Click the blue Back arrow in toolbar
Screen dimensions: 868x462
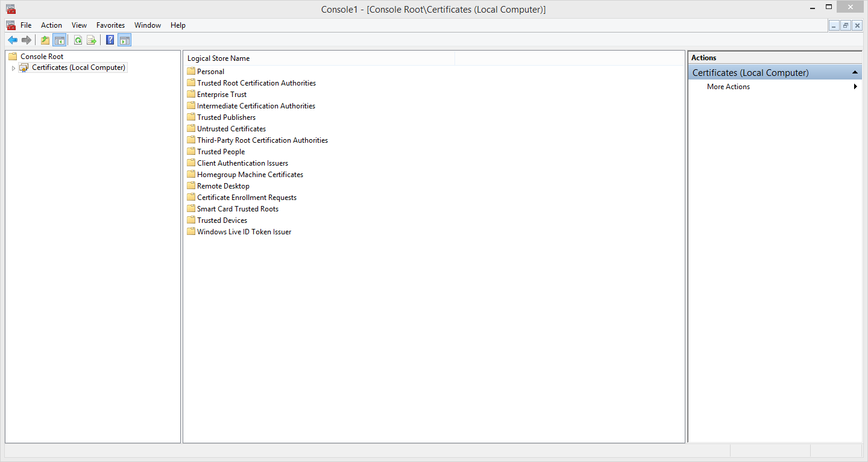click(12, 40)
